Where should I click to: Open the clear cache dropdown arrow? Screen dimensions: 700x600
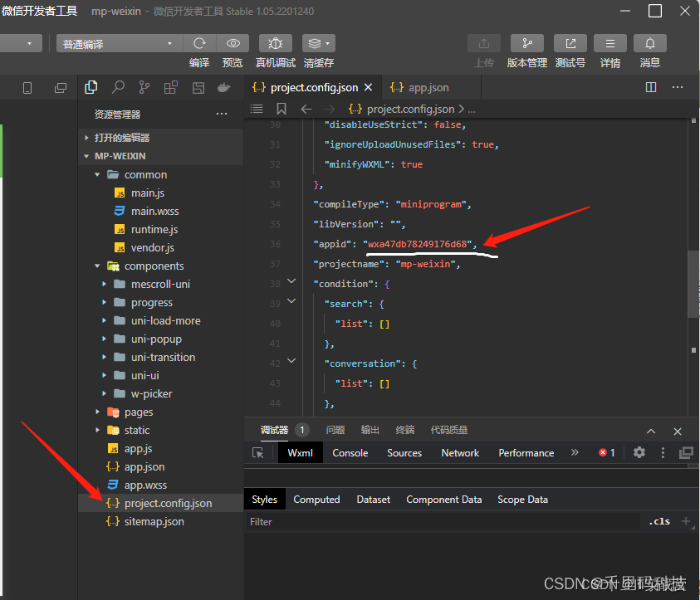[x=328, y=44]
